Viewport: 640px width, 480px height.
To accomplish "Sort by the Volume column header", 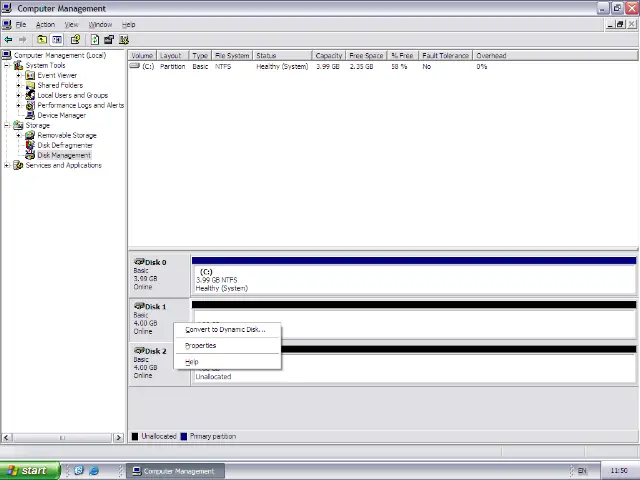I will coord(142,56).
